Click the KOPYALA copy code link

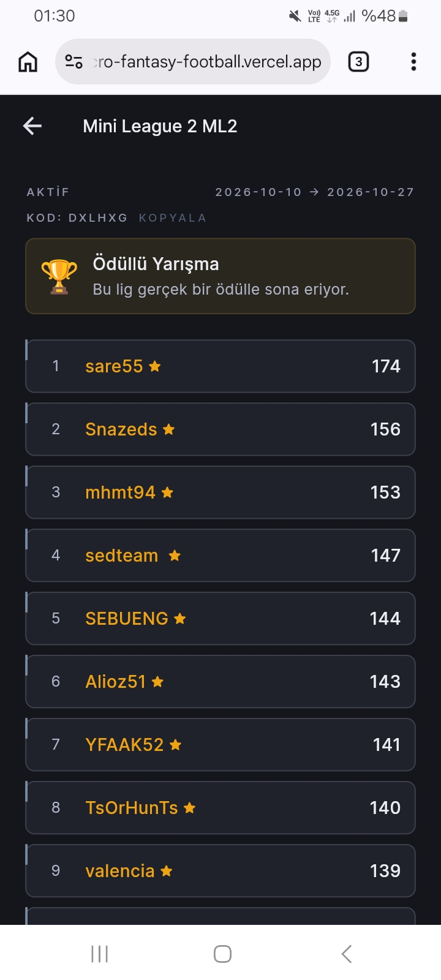[173, 218]
